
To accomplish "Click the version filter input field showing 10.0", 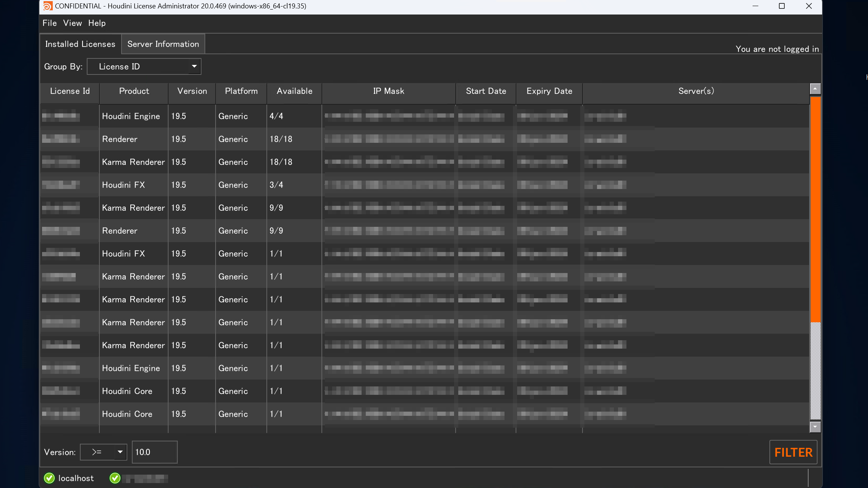I will [x=155, y=452].
